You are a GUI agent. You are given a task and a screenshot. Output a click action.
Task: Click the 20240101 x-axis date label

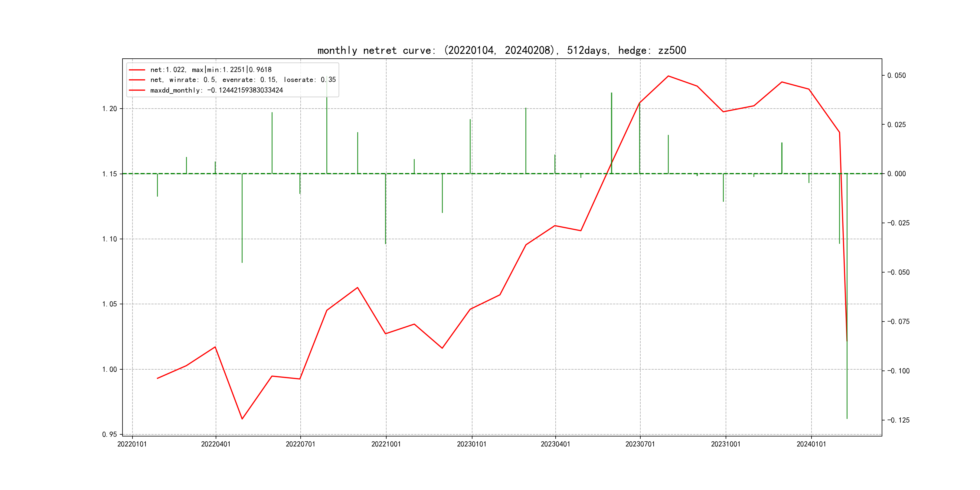coord(811,444)
